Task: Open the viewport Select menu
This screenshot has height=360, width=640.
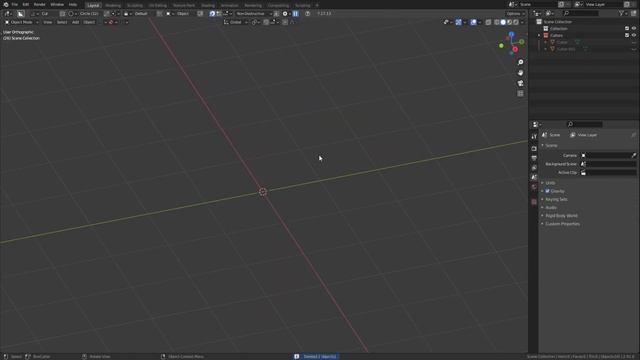Action: 62,22
